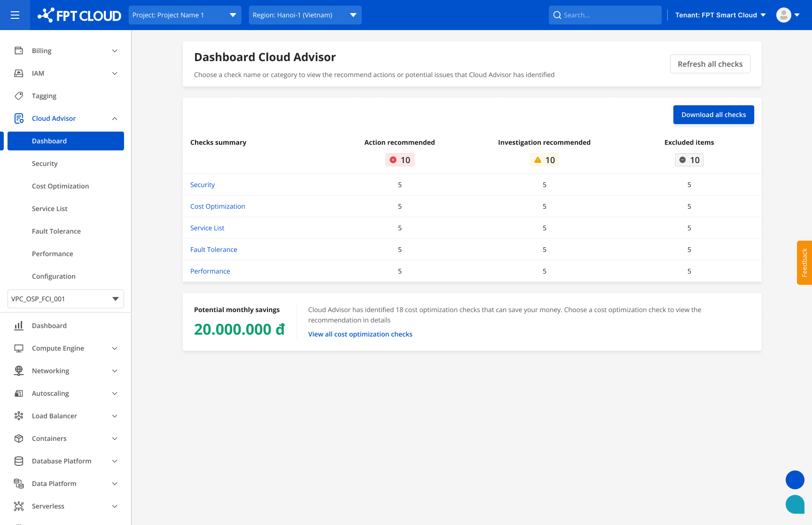Image resolution: width=812 pixels, height=525 pixels.
Task: Click the Billing sidebar icon
Action: point(19,51)
